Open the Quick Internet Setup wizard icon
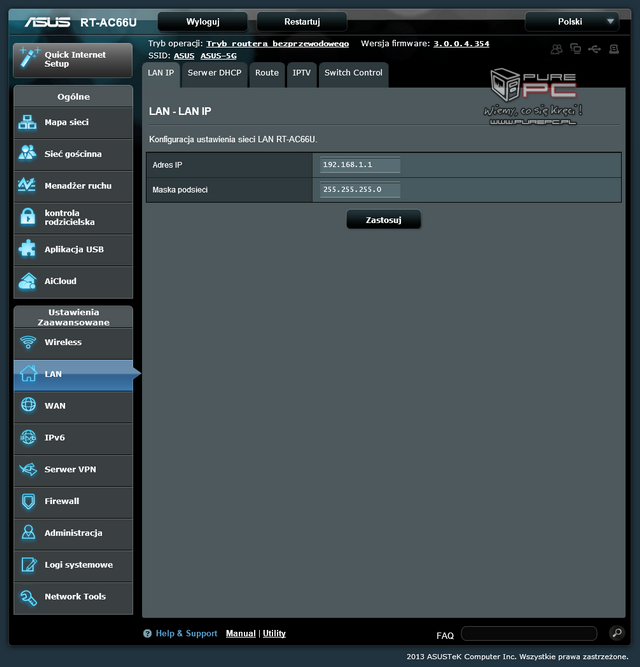This screenshot has width=640, height=667. [29, 58]
